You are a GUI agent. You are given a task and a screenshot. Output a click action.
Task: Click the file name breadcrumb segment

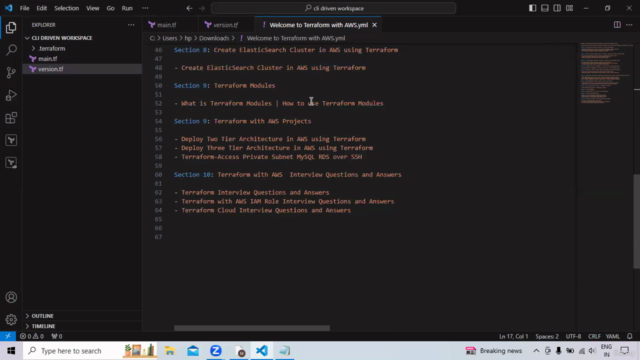pyautogui.click(x=296, y=38)
